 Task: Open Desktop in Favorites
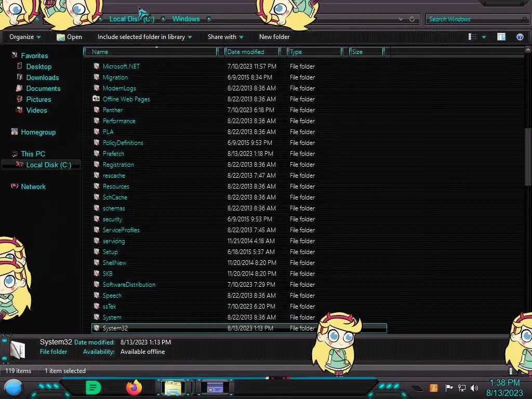click(x=39, y=66)
